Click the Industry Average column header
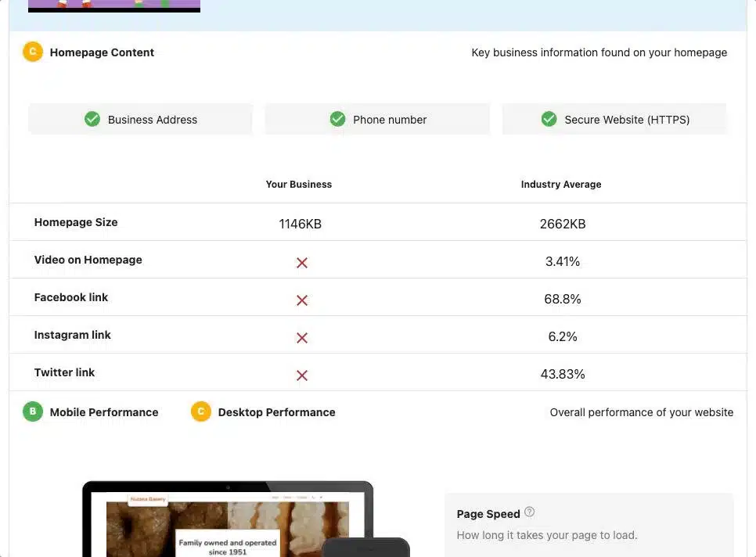Viewport: 756px width, 557px height. tap(561, 184)
